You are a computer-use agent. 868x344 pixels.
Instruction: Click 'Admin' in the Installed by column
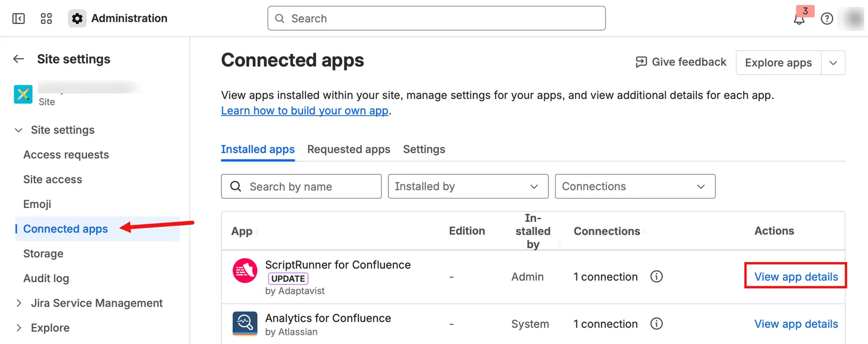527,277
